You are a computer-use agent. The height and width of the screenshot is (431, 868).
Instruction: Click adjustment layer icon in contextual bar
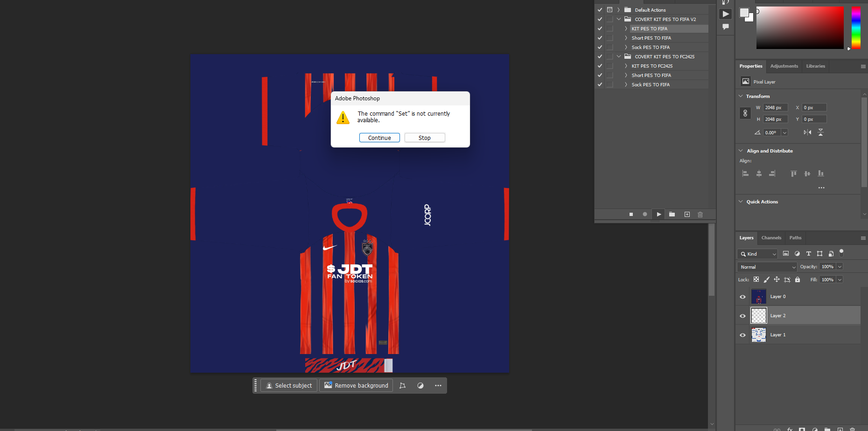point(420,386)
